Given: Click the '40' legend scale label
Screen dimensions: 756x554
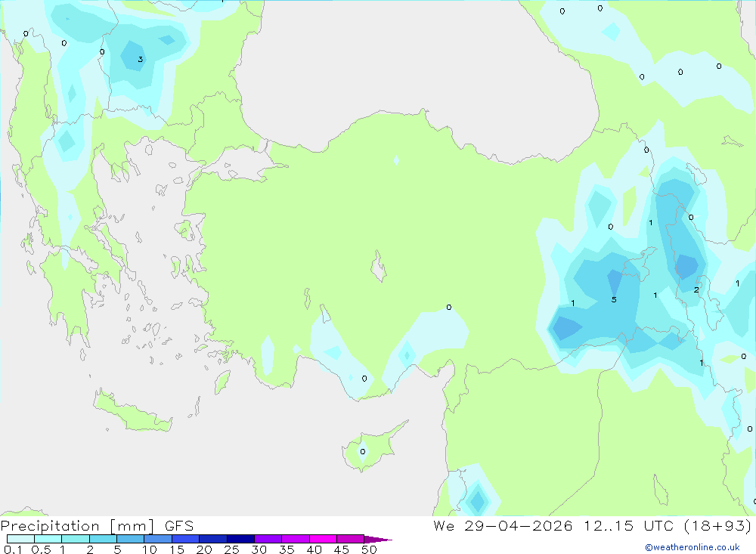Looking at the screenshot, I should click(x=314, y=549).
